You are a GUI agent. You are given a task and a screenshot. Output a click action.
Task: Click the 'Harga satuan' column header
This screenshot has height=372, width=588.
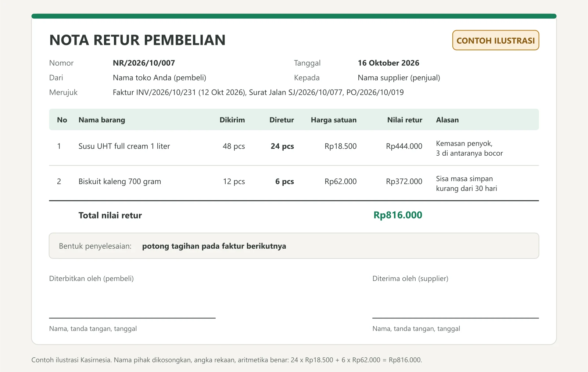[334, 120]
